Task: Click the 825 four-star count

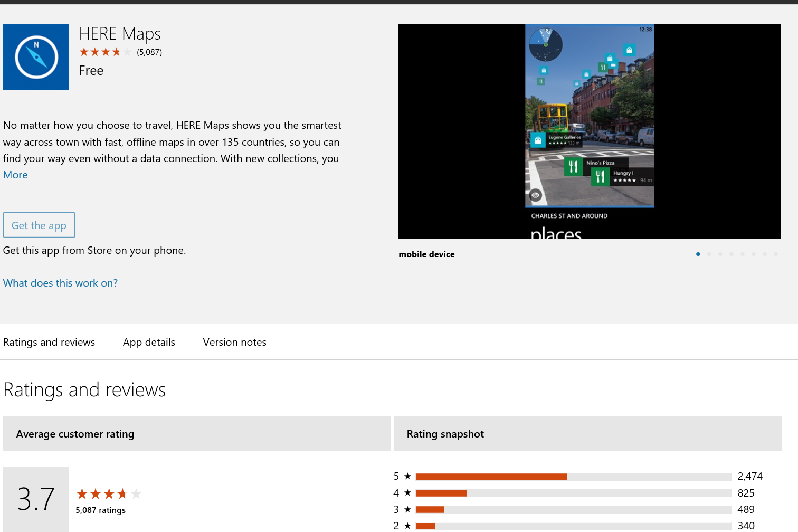Action: coord(746,493)
